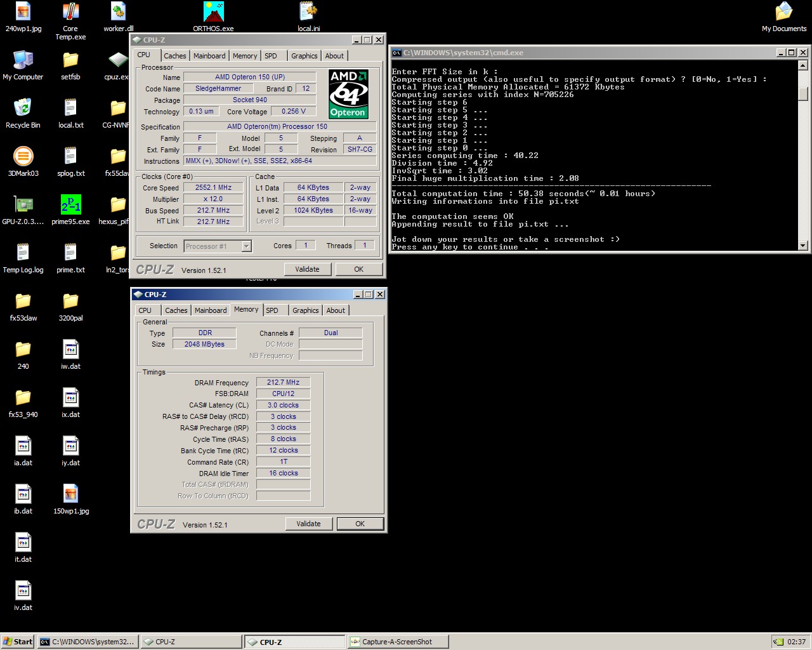
Task: Click the Start button
Action: click(18, 642)
